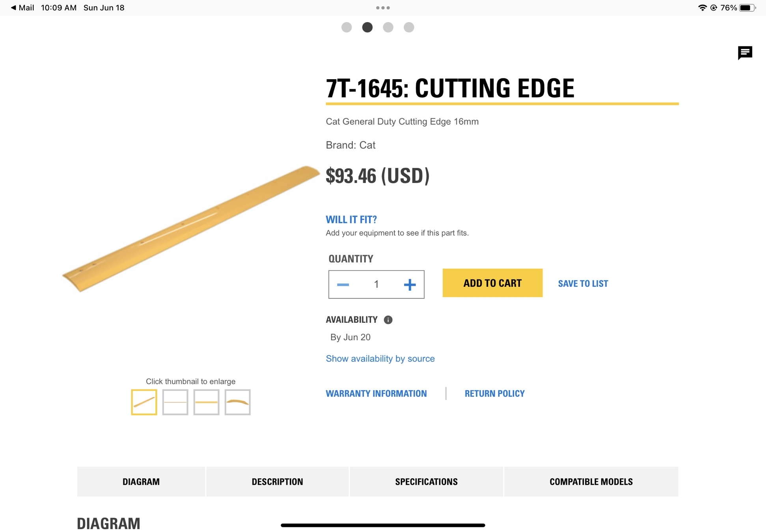766x532 pixels.
Task: Tap the three-dot multitasking menu
Action: pyautogui.click(x=383, y=7)
